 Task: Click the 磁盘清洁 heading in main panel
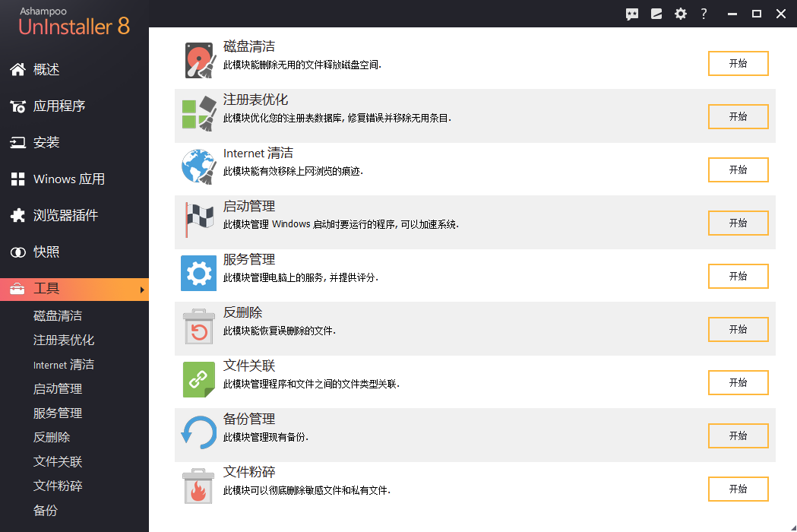click(x=249, y=47)
